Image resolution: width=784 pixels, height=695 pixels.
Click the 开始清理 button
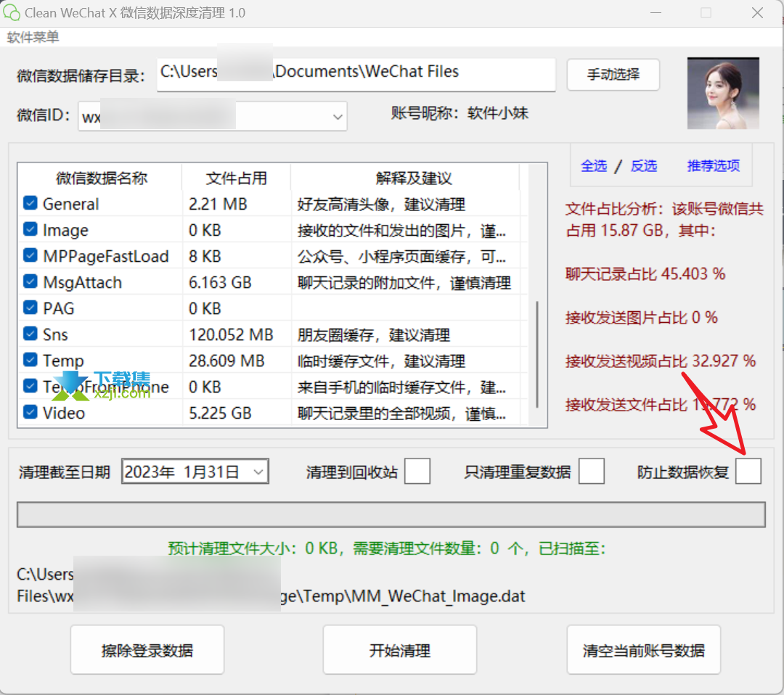click(x=399, y=649)
